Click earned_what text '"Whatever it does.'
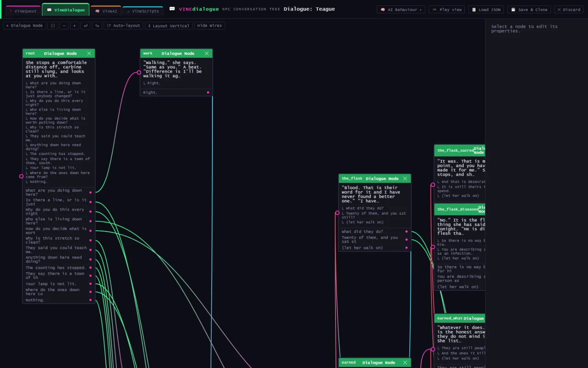The height and width of the screenshot is (368, 588). (461, 328)
